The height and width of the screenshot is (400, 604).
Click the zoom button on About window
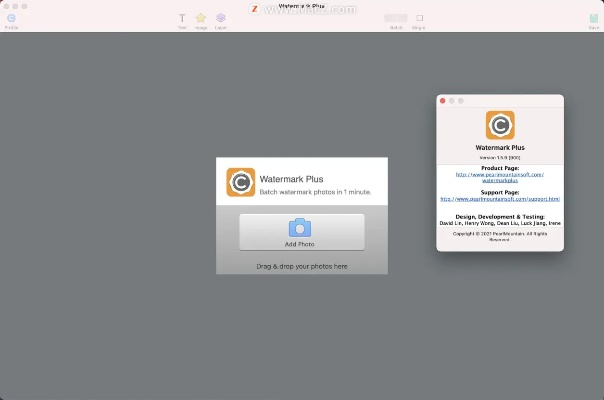click(x=461, y=101)
